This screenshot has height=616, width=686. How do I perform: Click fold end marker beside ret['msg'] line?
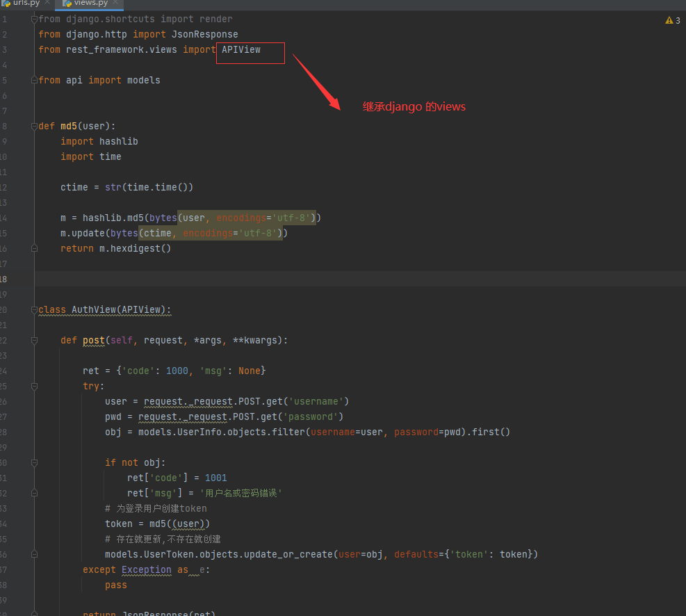point(34,493)
